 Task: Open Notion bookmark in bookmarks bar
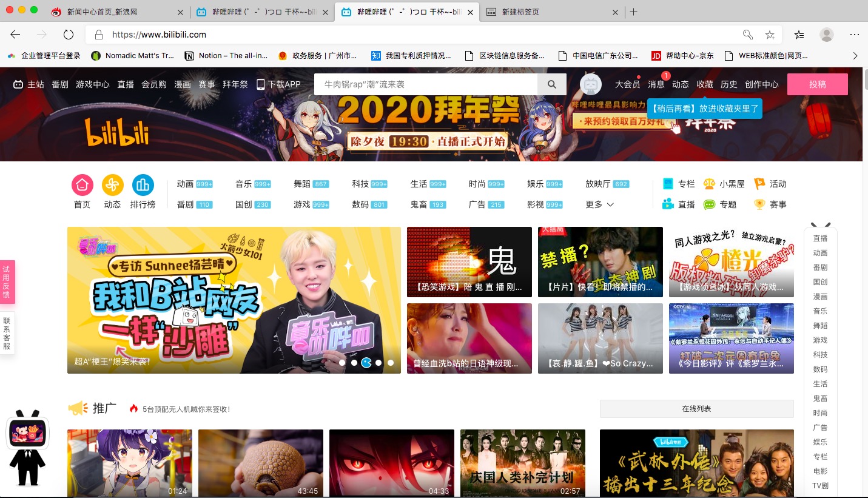click(226, 55)
